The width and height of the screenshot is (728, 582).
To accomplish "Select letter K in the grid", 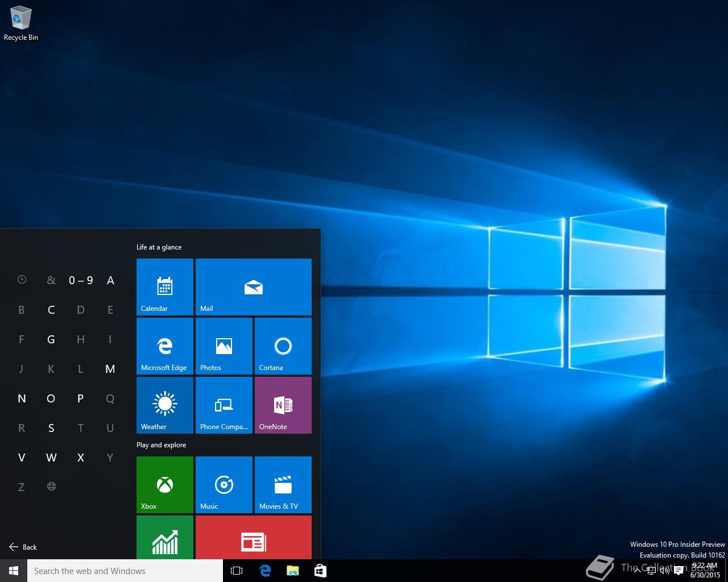I will click(51, 369).
